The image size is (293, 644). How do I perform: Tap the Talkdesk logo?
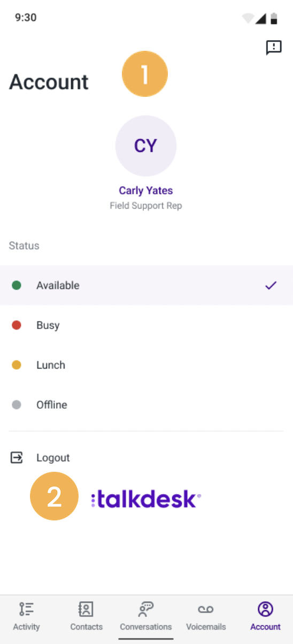[x=146, y=500]
